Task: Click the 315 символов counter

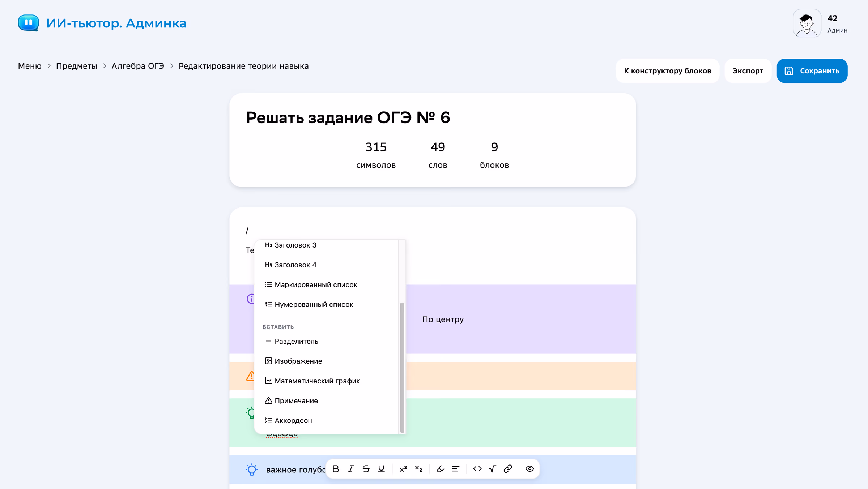Action: point(376,155)
